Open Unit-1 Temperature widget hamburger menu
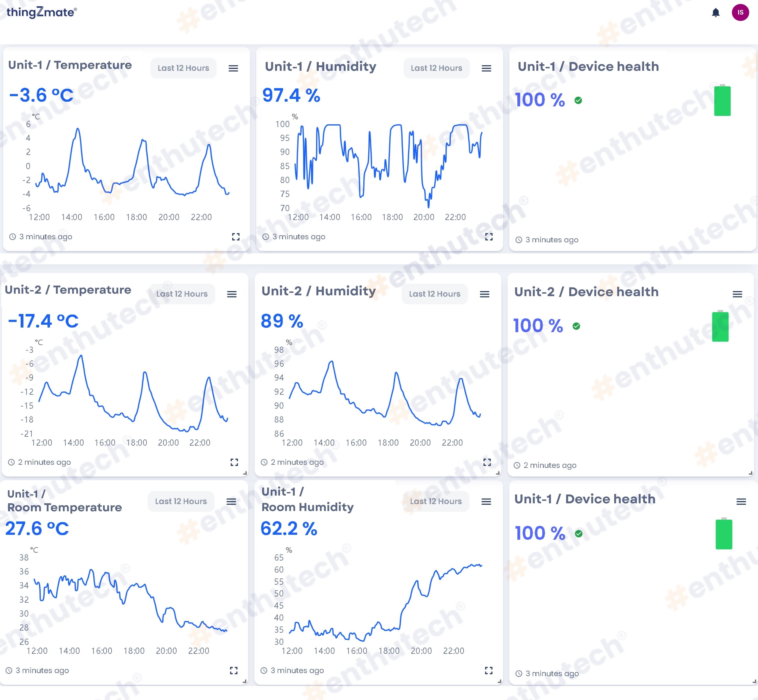 (x=233, y=68)
